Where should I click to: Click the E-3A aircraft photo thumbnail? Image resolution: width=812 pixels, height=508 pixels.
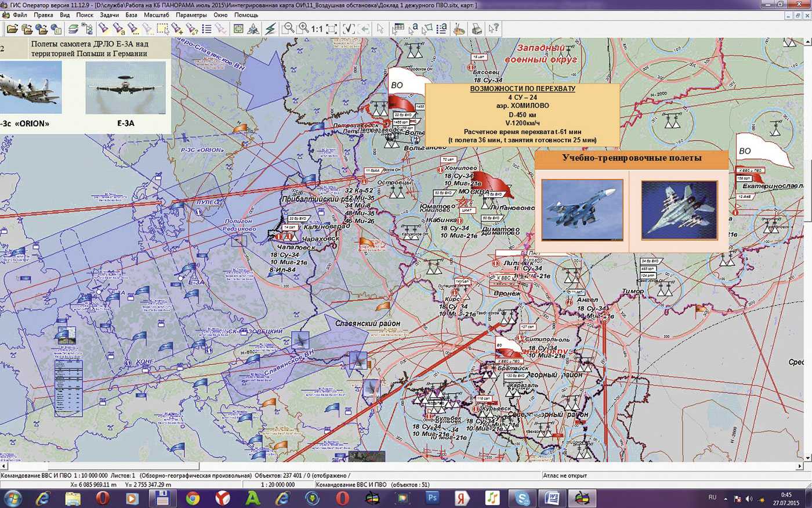click(x=125, y=88)
